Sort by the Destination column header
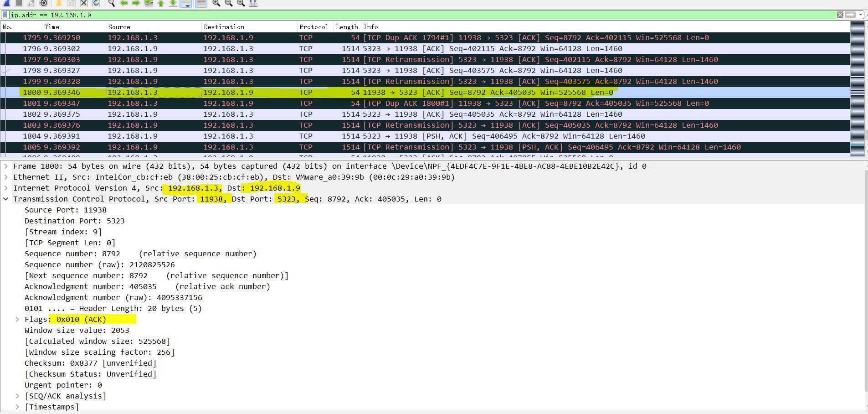Viewport: 868px width, 414px height. pyautogui.click(x=249, y=27)
